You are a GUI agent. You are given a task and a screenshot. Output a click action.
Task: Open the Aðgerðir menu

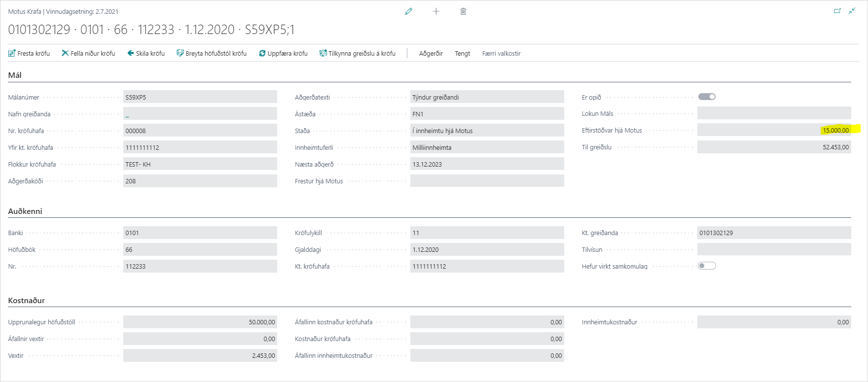pos(431,53)
